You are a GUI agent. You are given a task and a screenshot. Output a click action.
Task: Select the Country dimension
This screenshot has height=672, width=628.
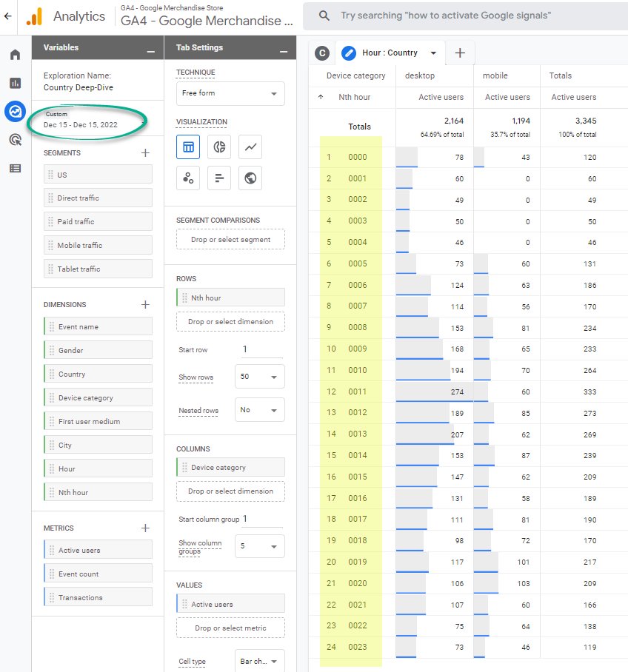(98, 374)
